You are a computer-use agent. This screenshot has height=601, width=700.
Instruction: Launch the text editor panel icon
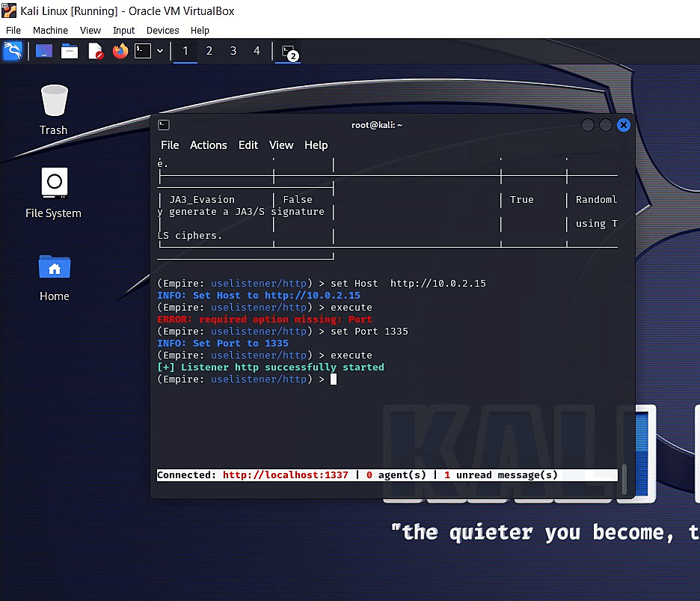[95, 51]
